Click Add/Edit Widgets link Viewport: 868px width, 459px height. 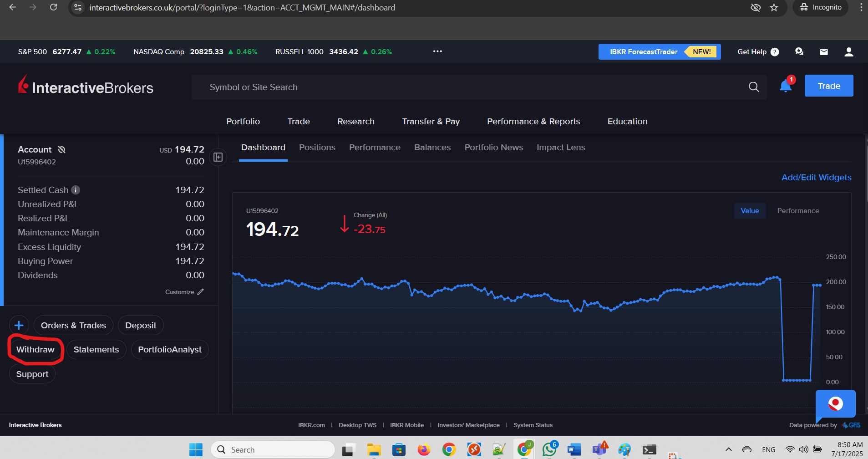coord(816,178)
